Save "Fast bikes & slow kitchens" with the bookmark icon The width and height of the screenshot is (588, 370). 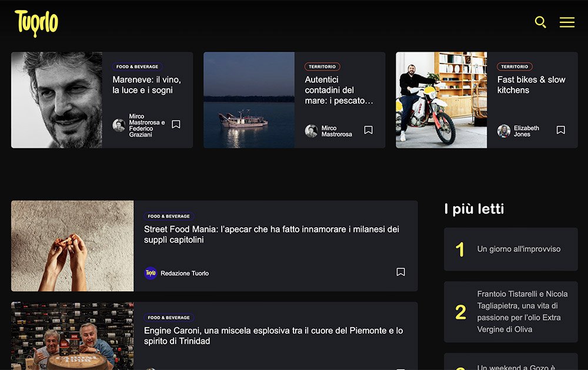click(560, 129)
